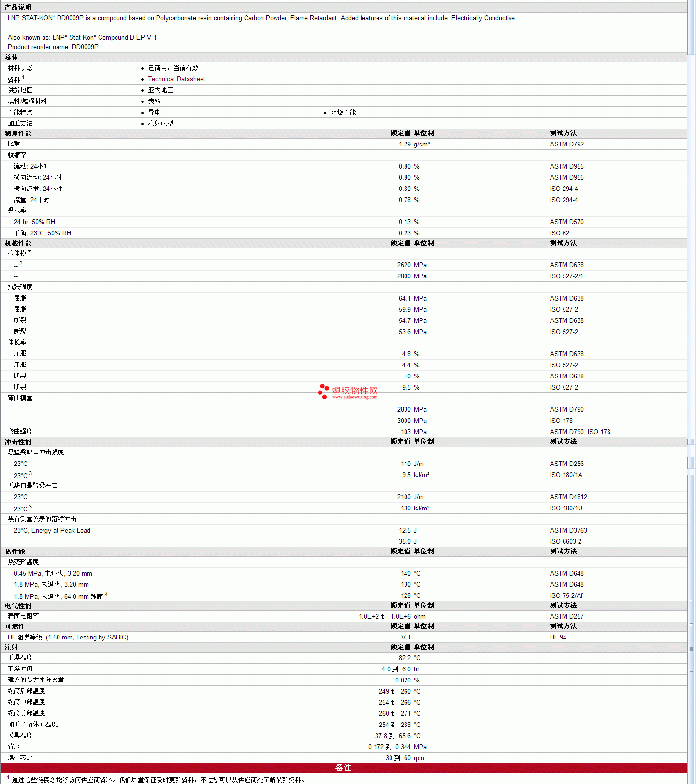Select the 2620 MPa tensile modulus value

coord(412,265)
